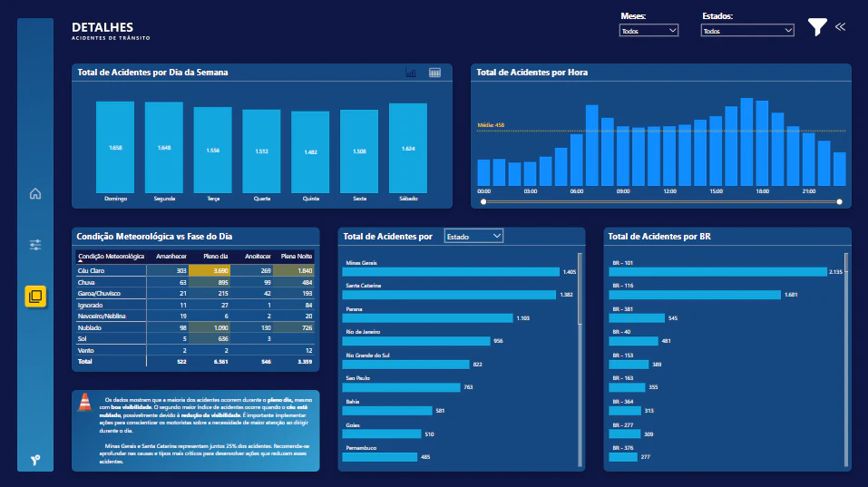
Task: Click the 1.840 Plena Noite cell
Action: coord(293,270)
